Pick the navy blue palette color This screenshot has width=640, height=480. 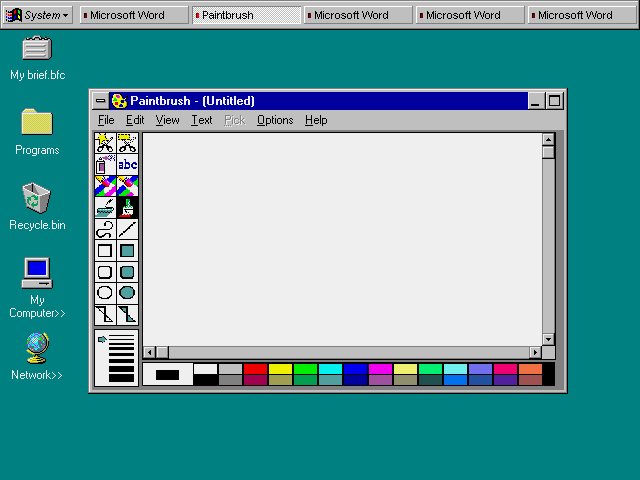point(355,380)
